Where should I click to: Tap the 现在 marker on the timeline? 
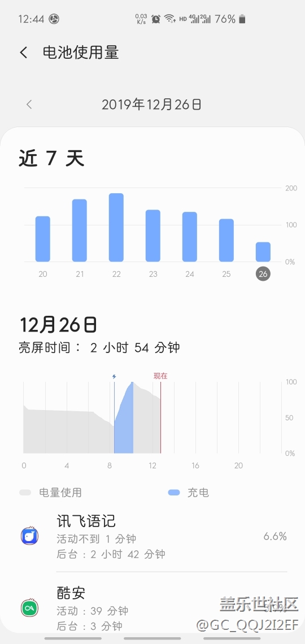pos(160,376)
